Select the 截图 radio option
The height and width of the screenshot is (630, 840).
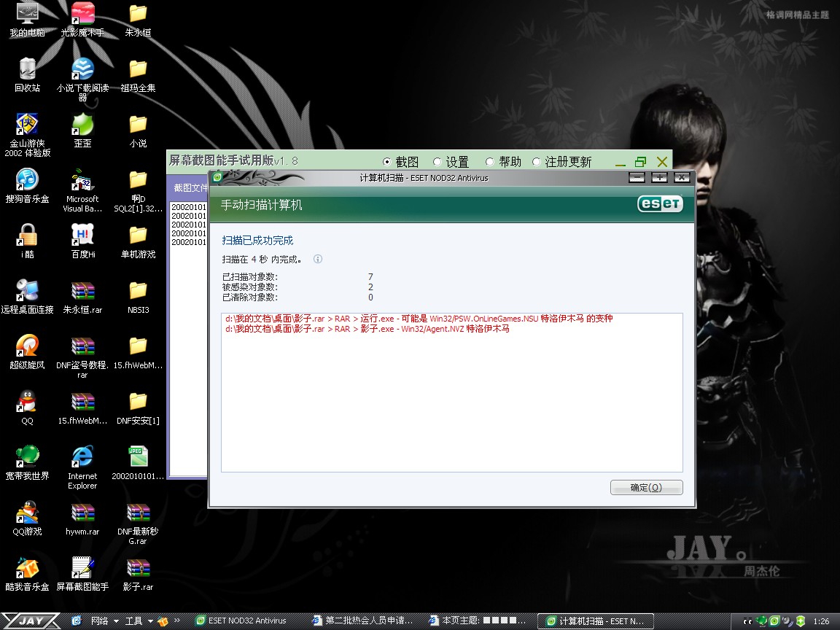400,162
